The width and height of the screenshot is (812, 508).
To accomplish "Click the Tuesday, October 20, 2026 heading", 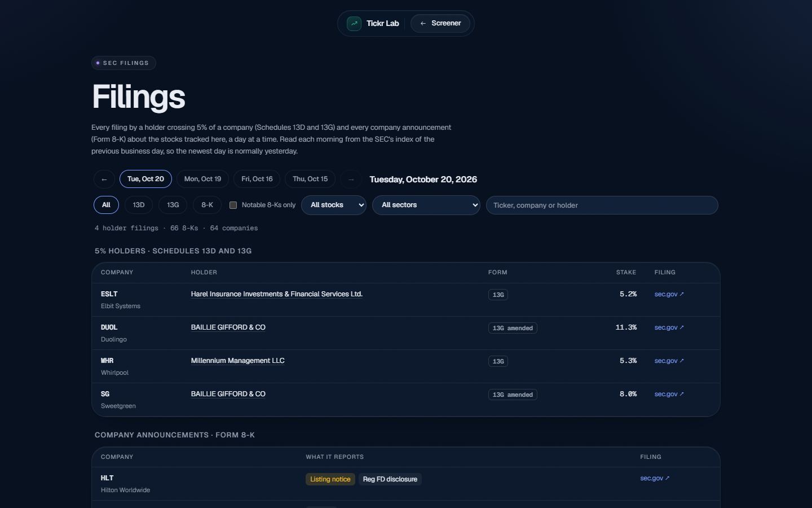I will (423, 179).
